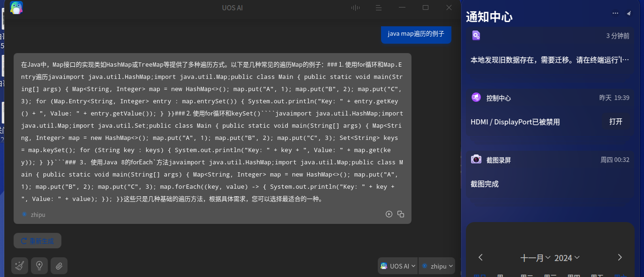
Task: Open the notification center more options (…) icon
Action: (x=615, y=13)
